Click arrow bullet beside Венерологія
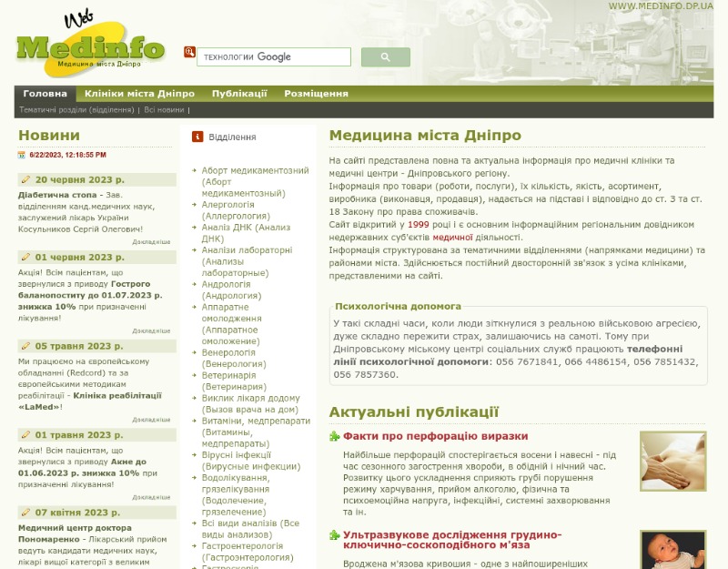Image resolution: width=728 pixels, height=569 pixels. point(195,352)
